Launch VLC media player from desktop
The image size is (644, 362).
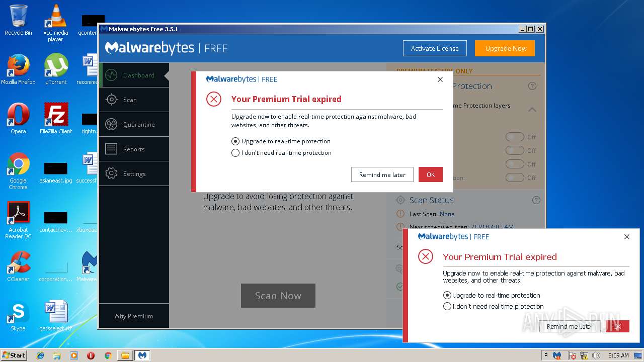tap(55, 23)
